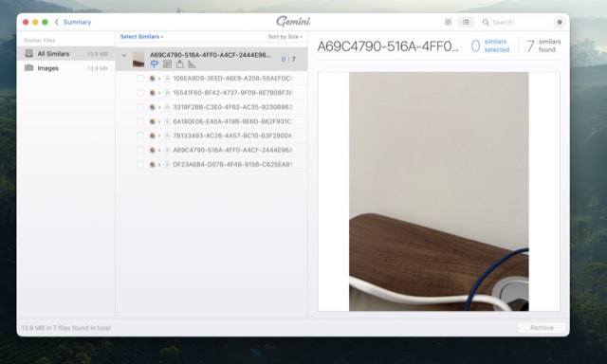
Task: Expand path chevron on 3318F2BB row
Action: pyautogui.click(x=159, y=107)
